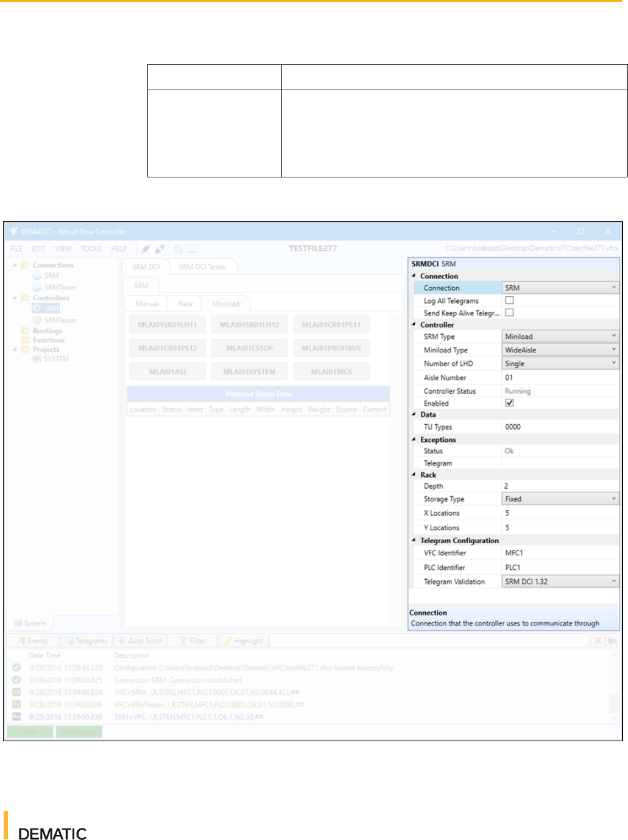Open Storage Type dropdown showing Fixed
Image resolution: width=628 pixels, height=840 pixels.
tap(560, 499)
